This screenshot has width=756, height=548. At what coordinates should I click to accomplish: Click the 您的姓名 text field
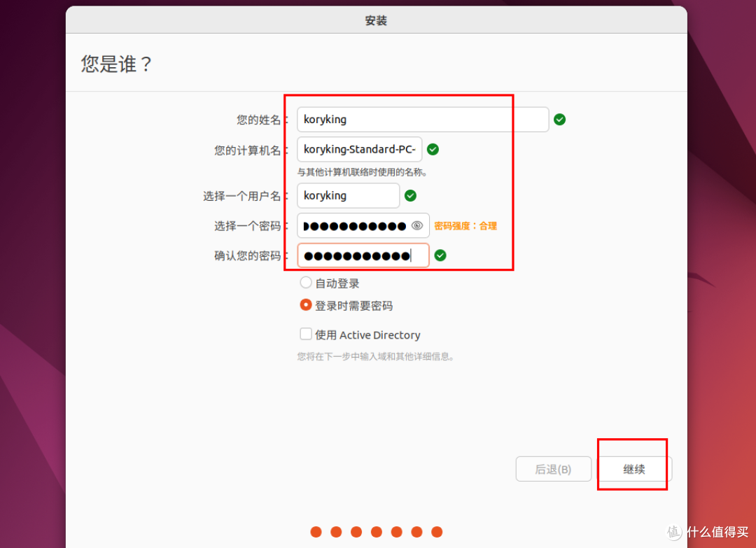click(x=420, y=119)
